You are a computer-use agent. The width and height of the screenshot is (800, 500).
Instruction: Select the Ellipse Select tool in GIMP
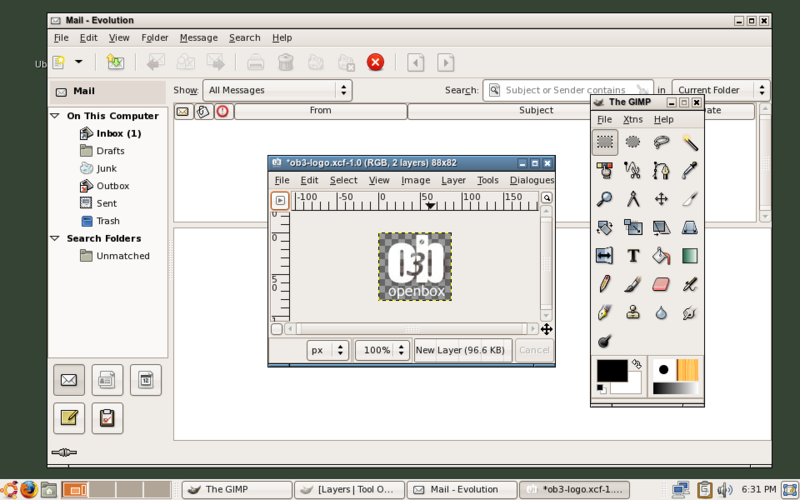click(633, 142)
